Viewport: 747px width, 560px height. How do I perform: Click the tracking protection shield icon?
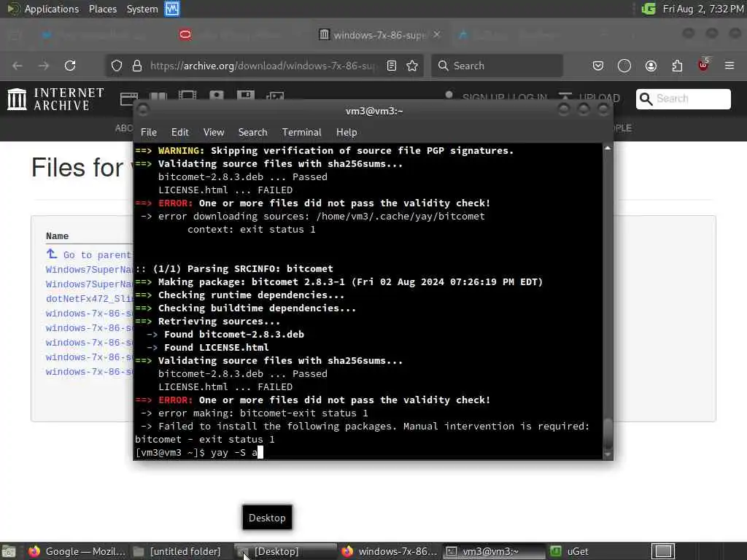point(117,66)
